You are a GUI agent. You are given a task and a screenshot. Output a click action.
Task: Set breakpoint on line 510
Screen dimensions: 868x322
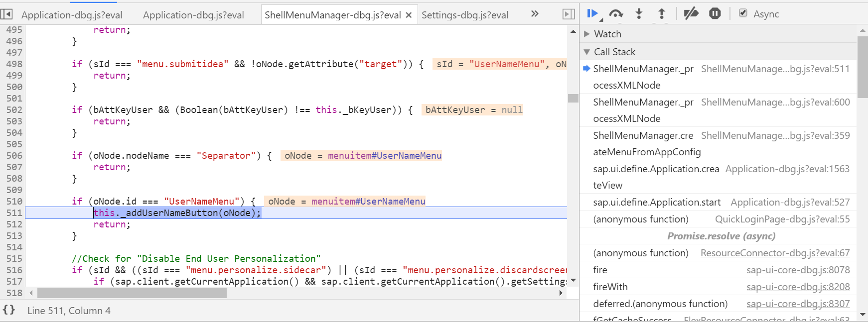coord(14,201)
